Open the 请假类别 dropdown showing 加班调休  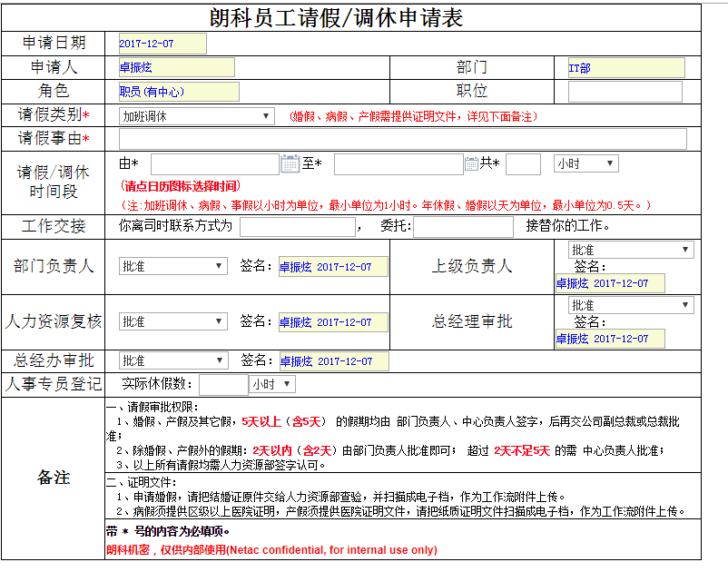pyautogui.click(x=197, y=116)
